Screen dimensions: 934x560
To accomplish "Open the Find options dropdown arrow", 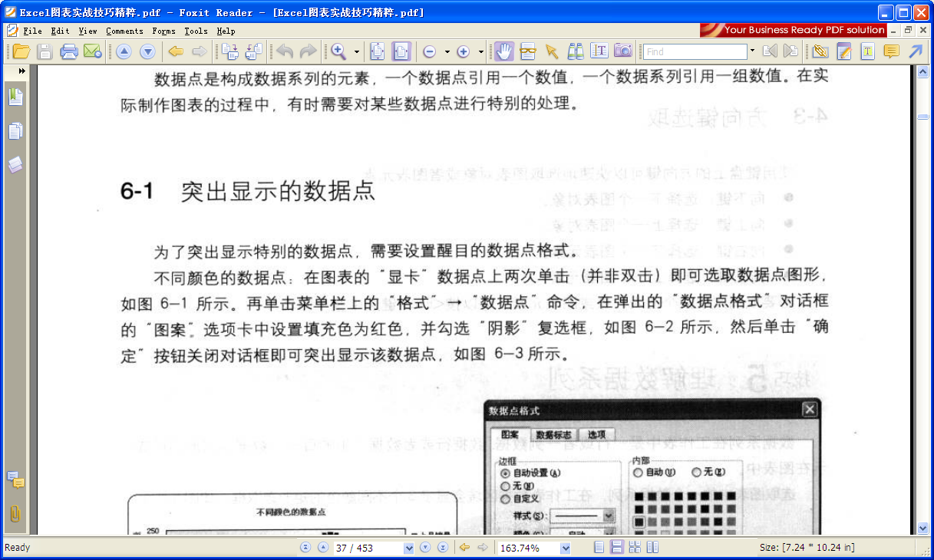I will coord(752,51).
